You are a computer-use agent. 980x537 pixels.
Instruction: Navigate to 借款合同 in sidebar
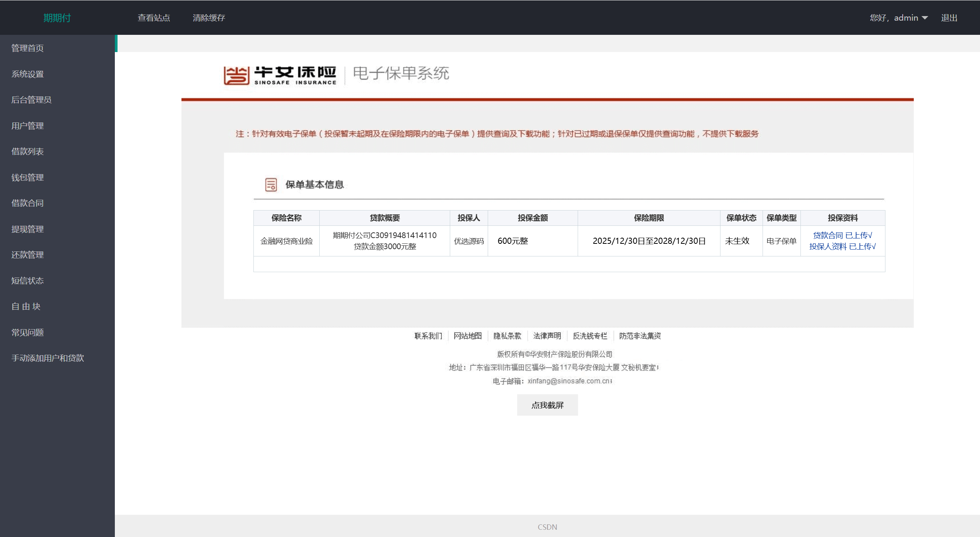28,203
